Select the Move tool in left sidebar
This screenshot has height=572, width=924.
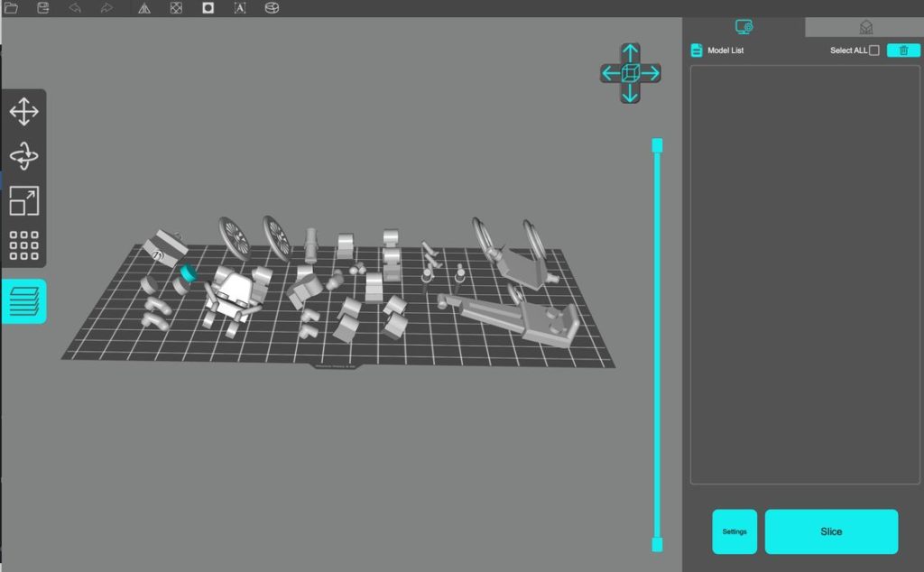point(23,113)
